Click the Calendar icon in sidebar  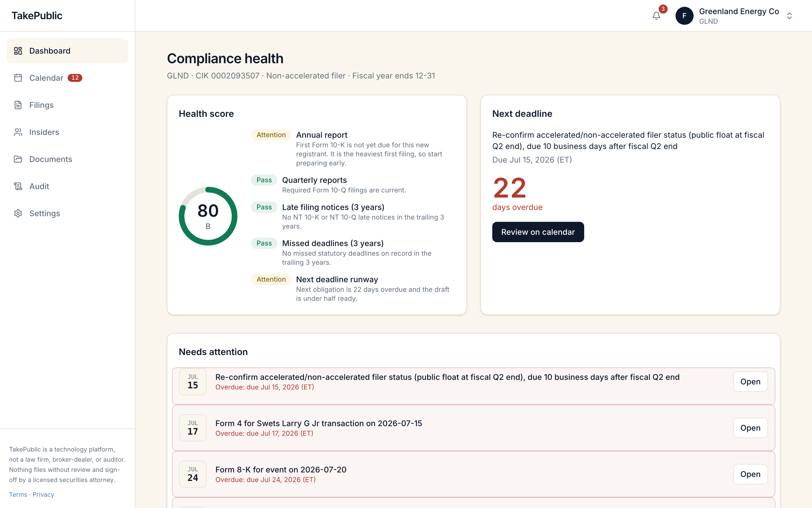(18, 78)
